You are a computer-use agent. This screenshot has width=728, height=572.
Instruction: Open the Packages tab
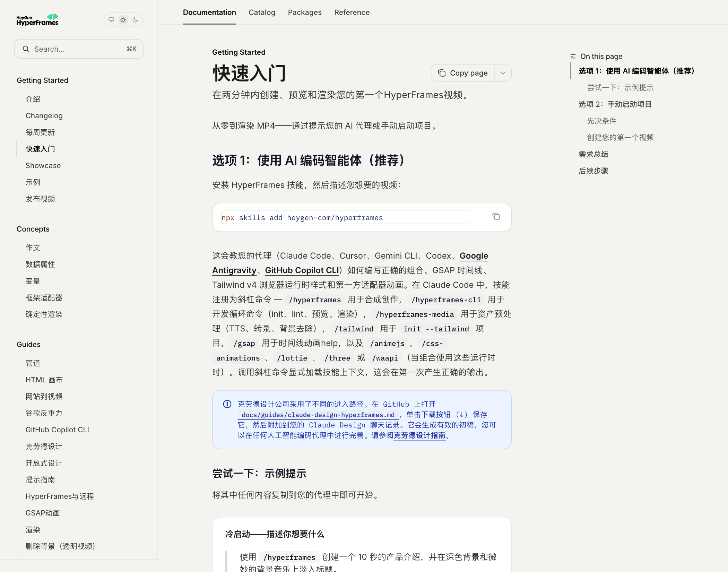click(305, 12)
